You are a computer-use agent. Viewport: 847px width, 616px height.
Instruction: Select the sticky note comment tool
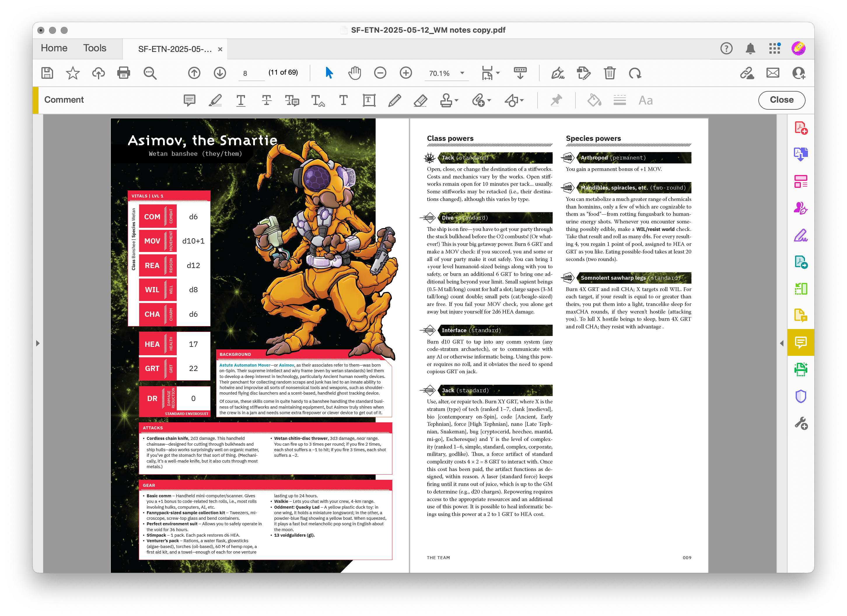(189, 100)
